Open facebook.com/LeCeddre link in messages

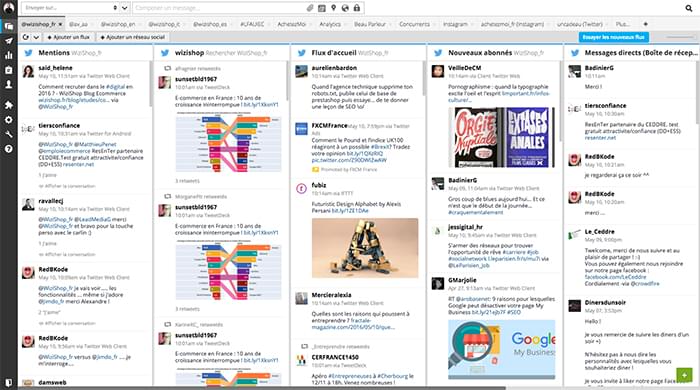pos(615,277)
